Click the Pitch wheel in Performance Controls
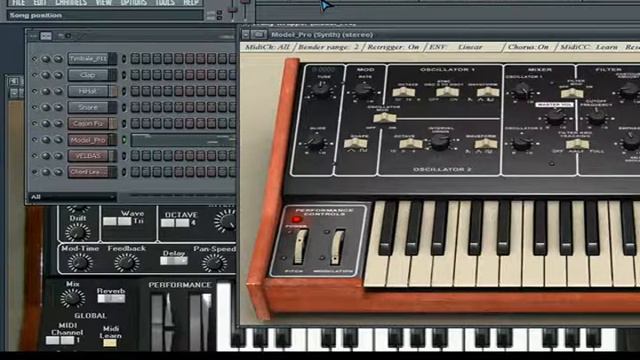This screenshot has height=360, width=640. [x=300, y=247]
